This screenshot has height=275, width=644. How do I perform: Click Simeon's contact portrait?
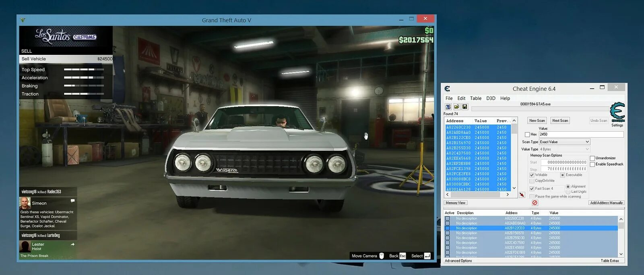point(25,203)
